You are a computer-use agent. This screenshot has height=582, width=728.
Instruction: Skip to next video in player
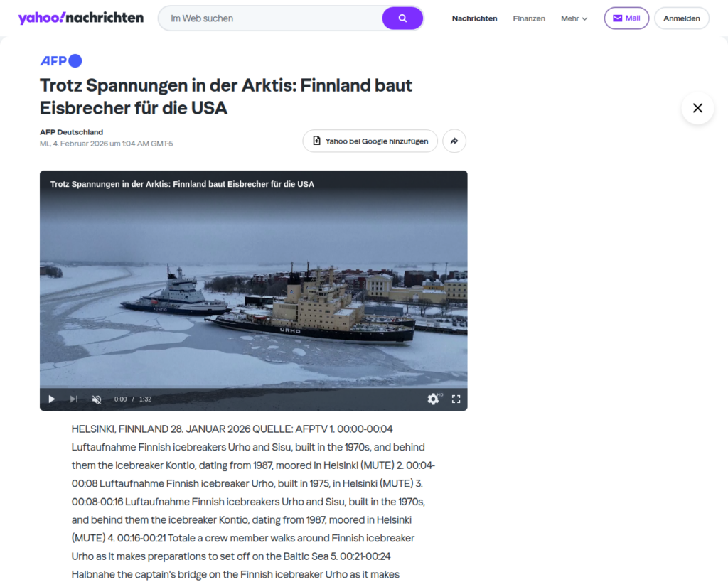[x=74, y=399]
